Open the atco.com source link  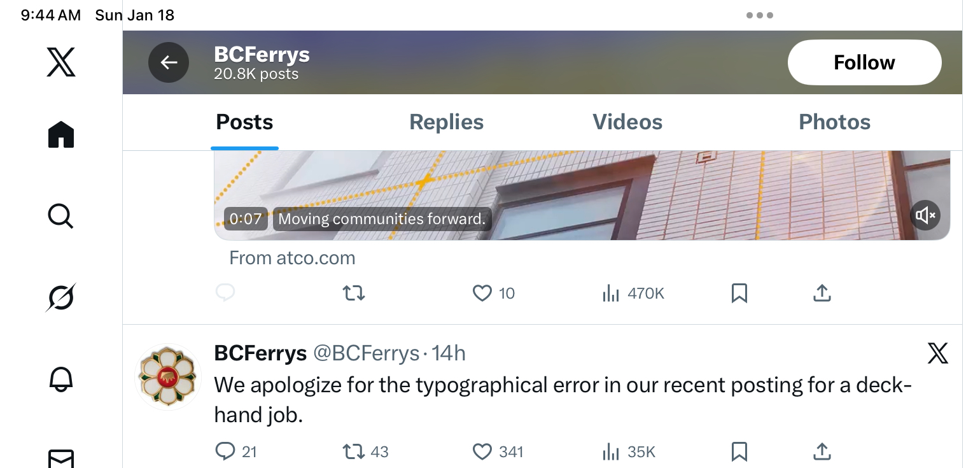click(x=292, y=258)
